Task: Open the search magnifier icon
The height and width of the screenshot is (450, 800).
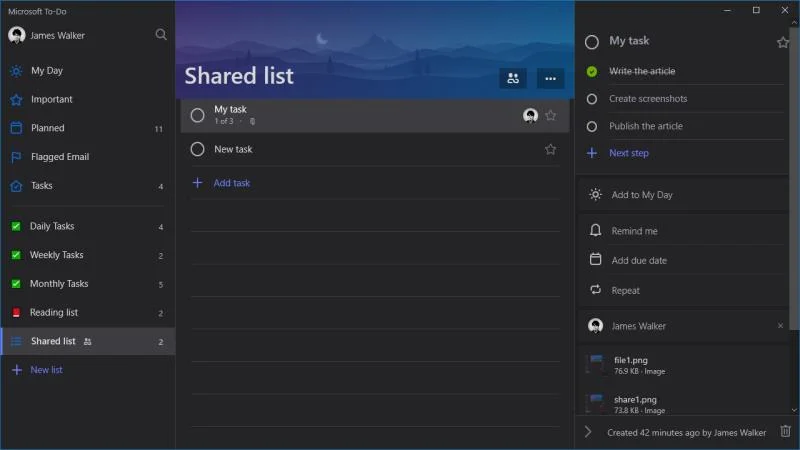Action: tap(161, 35)
